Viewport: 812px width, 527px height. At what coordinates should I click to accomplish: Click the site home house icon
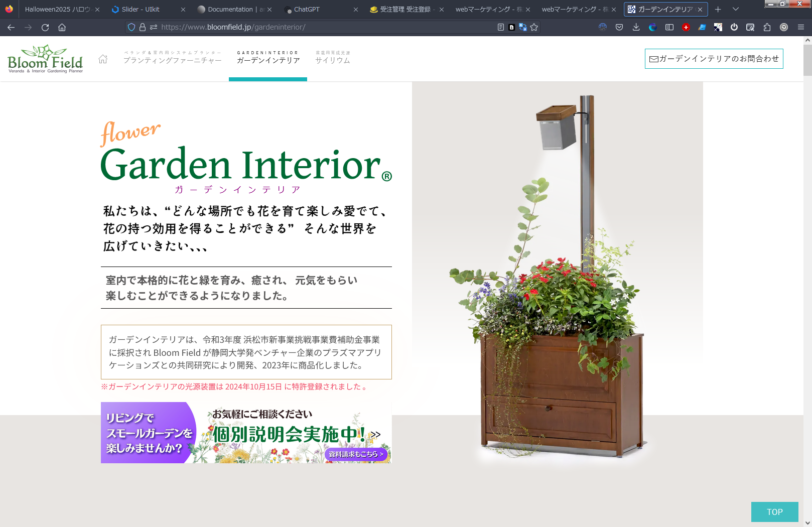[103, 59]
